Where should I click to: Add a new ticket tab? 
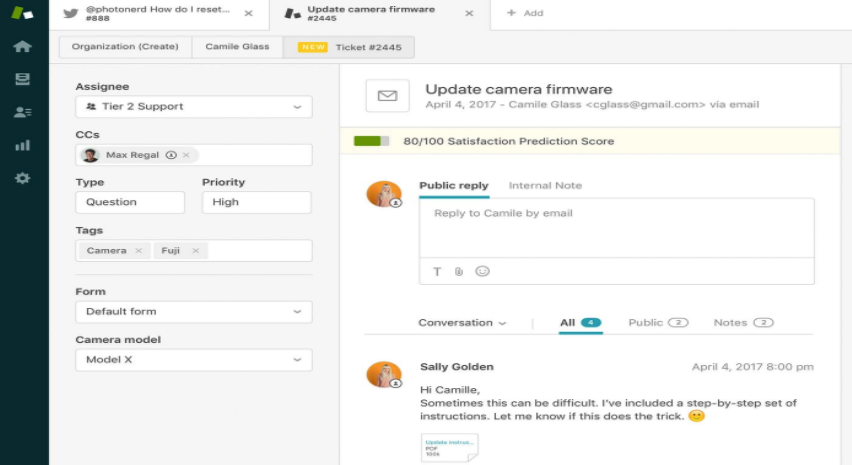(x=525, y=13)
